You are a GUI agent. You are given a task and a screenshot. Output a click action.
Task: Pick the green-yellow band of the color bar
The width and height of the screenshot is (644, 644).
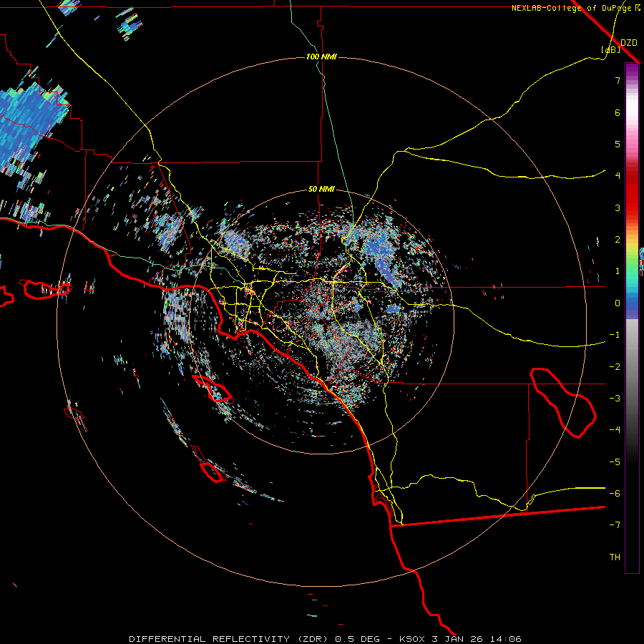632,257
